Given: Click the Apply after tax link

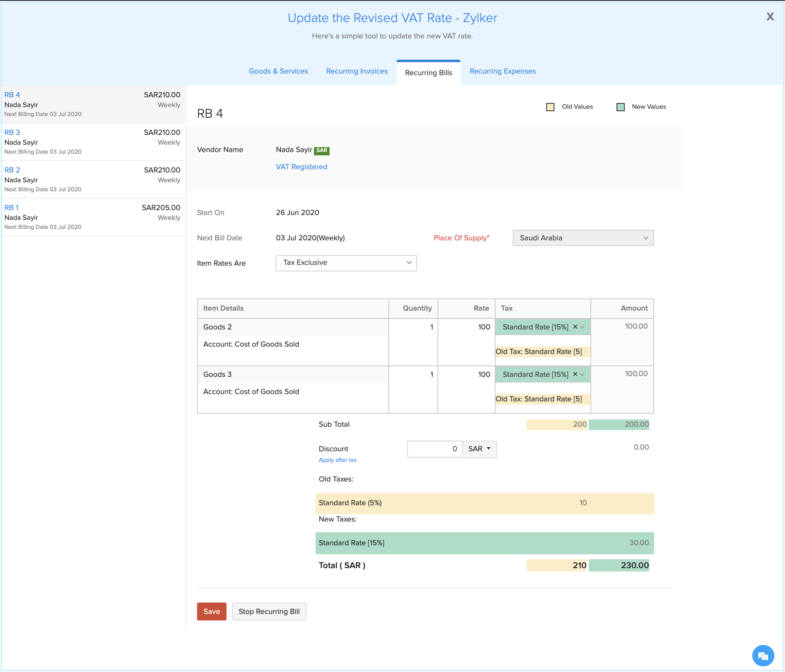Looking at the screenshot, I should (337, 460).
